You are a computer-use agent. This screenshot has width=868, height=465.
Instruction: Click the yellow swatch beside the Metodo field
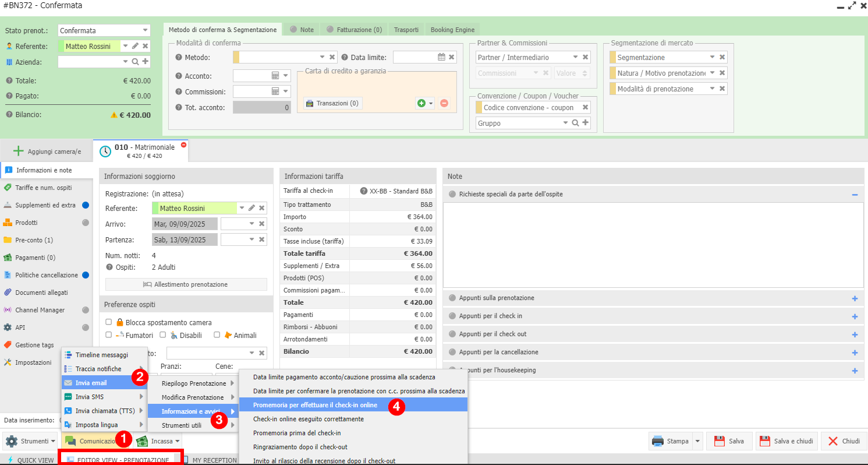point(236,57)
